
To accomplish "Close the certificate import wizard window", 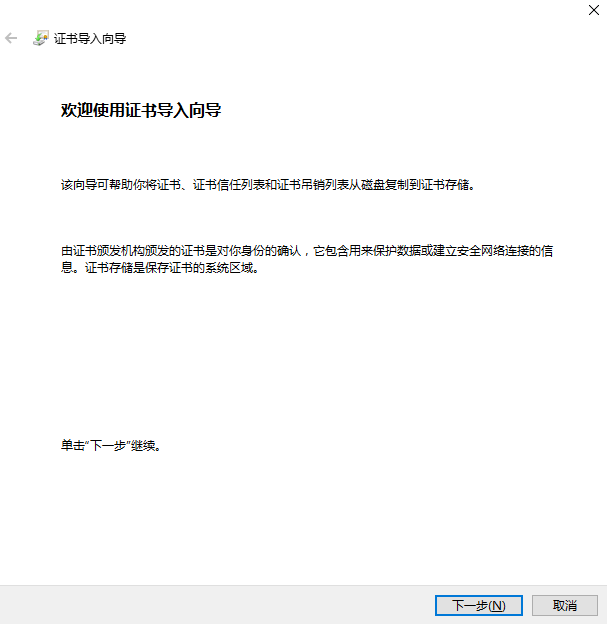I will pyautogui.click(x=593, y=10).
